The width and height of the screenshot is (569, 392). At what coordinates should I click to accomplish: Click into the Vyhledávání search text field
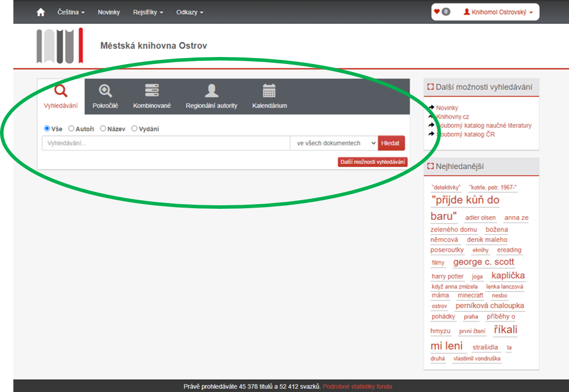coord(166,143)
